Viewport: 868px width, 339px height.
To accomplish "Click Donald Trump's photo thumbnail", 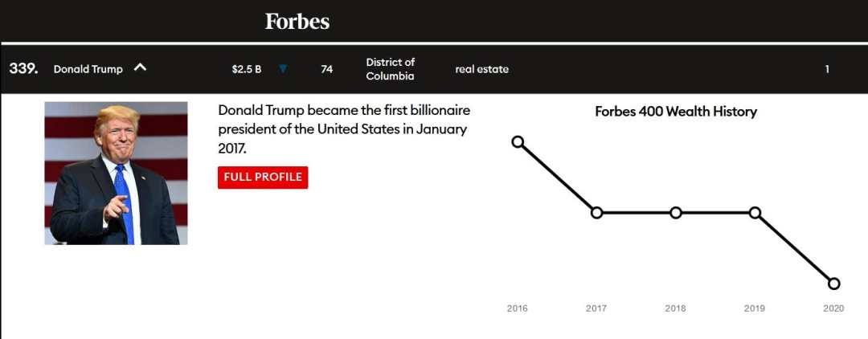I will 116,173.
